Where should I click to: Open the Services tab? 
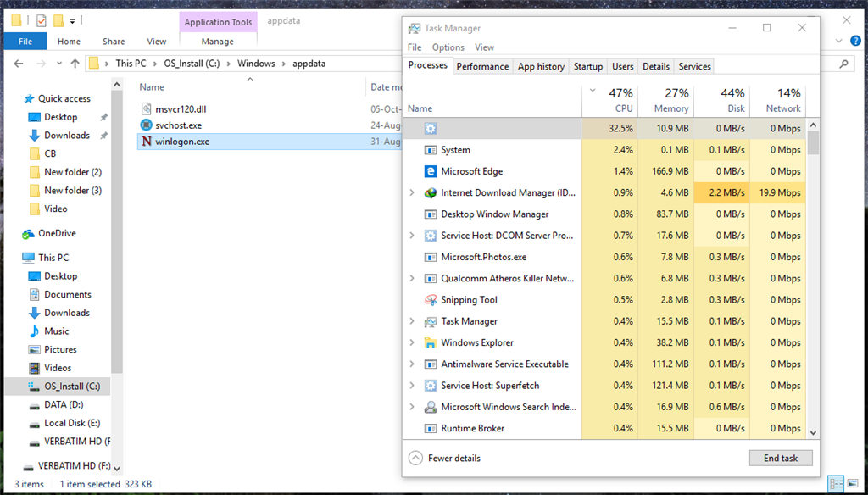pyautogui.click(x=694, y=66)
